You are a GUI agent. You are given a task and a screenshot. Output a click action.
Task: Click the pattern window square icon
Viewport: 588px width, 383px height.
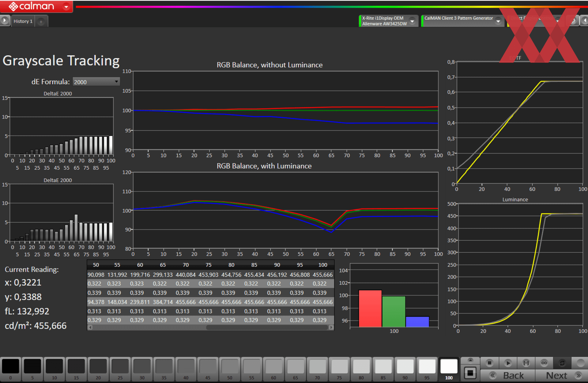click(470, 373)
